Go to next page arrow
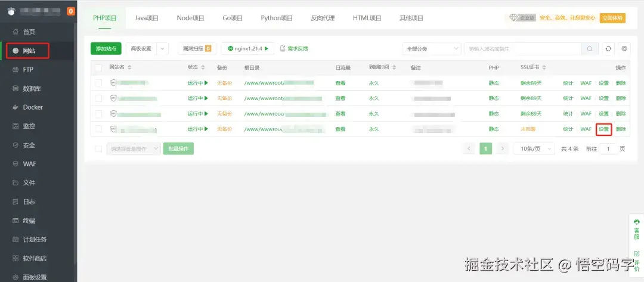644x282 pixels. pos(502,148)
